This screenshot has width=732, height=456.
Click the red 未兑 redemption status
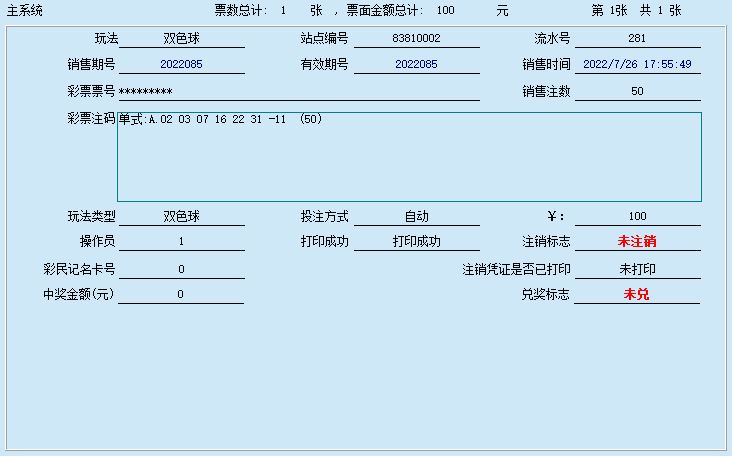(x=636, y=295)
